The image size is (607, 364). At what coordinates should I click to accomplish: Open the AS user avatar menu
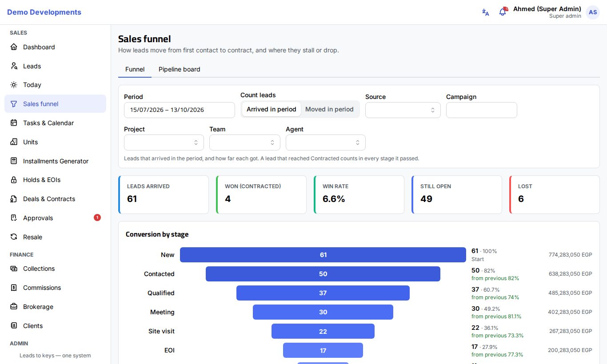(x=593, y=12)
